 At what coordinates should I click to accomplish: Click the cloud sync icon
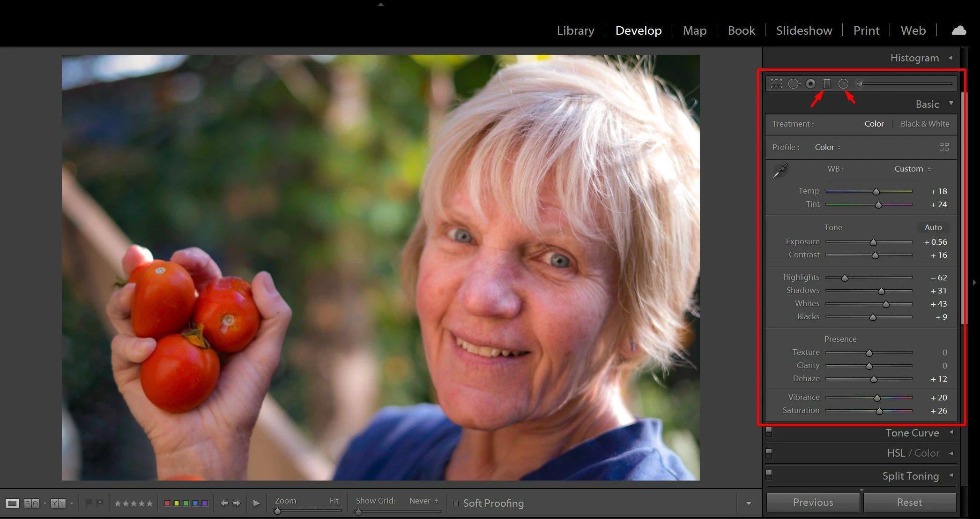(x=959, y=30)
